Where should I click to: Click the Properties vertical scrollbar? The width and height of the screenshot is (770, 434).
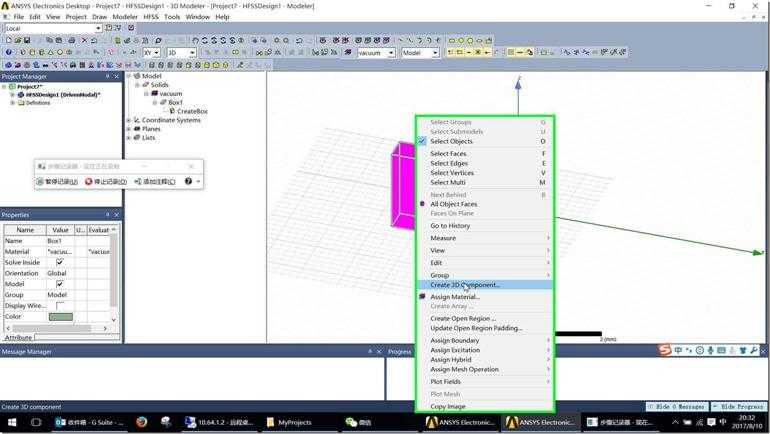pyautogui.click(x=113, y=275)
